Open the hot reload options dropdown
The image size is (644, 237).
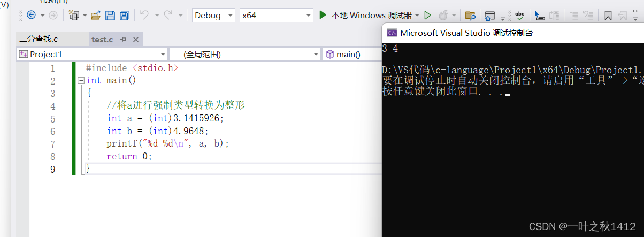click(x=454, y=16)
